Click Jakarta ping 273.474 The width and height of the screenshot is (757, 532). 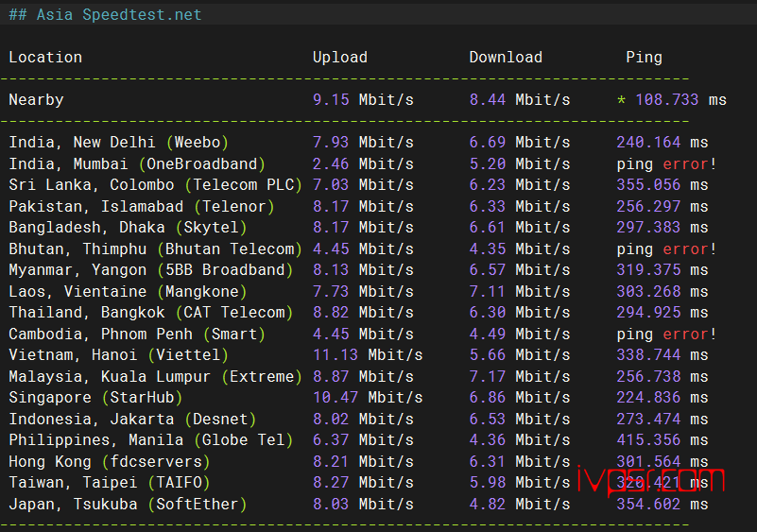click(x=648, y=419)
